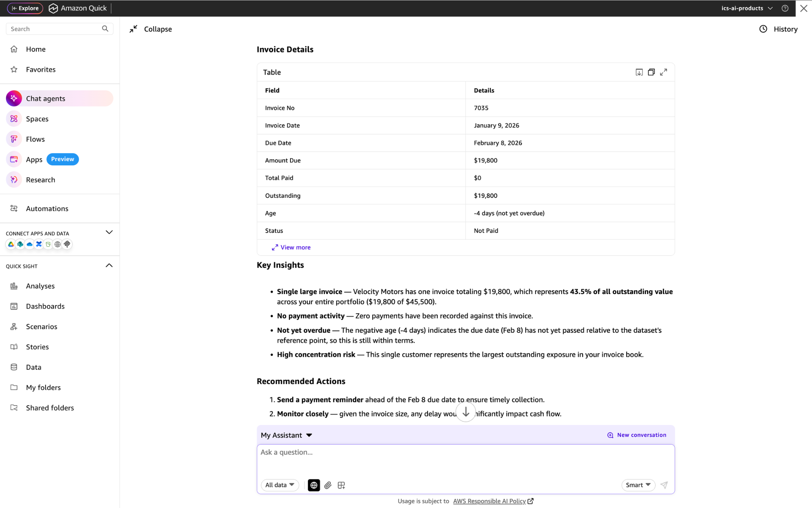812x508 pixels.
Task: Close the panel with the X icon
Action: (x=804, y=8)
